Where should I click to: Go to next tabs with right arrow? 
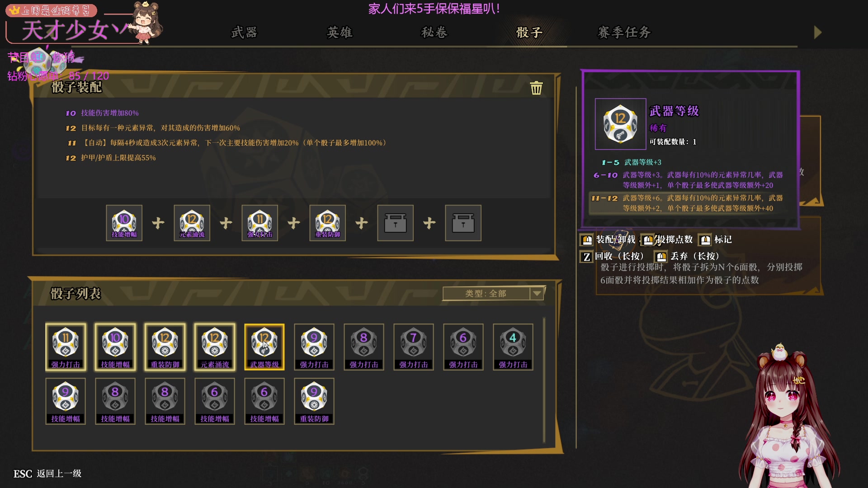pos(818,32)
